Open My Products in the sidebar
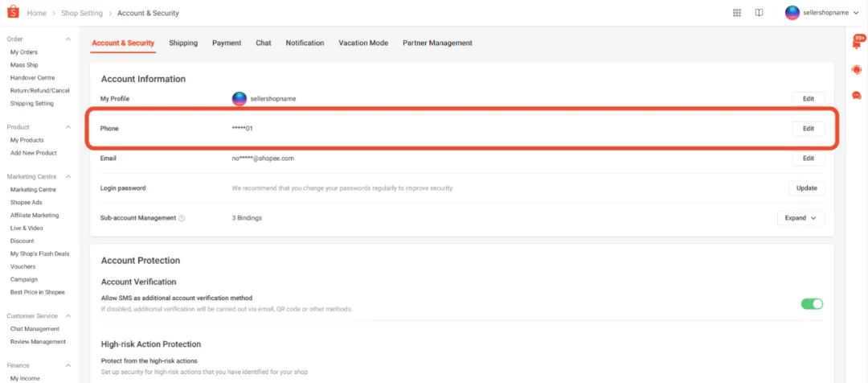The height and width of the screenshot is (383, 868). tap(27, 140)
